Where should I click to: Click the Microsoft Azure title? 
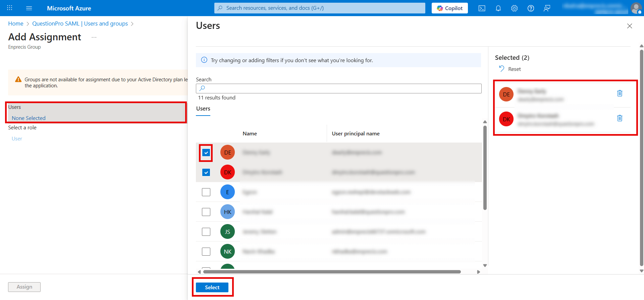click(69, 8)
